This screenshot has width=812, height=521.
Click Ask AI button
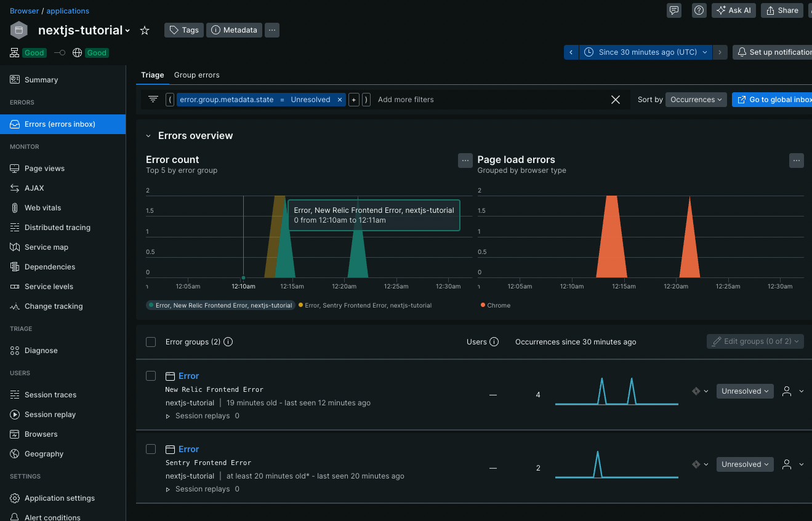(x=734, y=10)
